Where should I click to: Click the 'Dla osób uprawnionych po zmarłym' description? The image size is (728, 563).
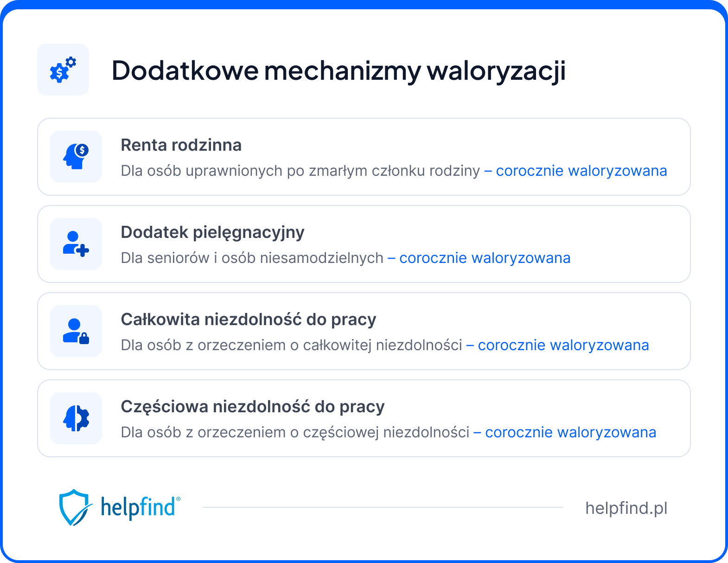click(x=300, y=171)
